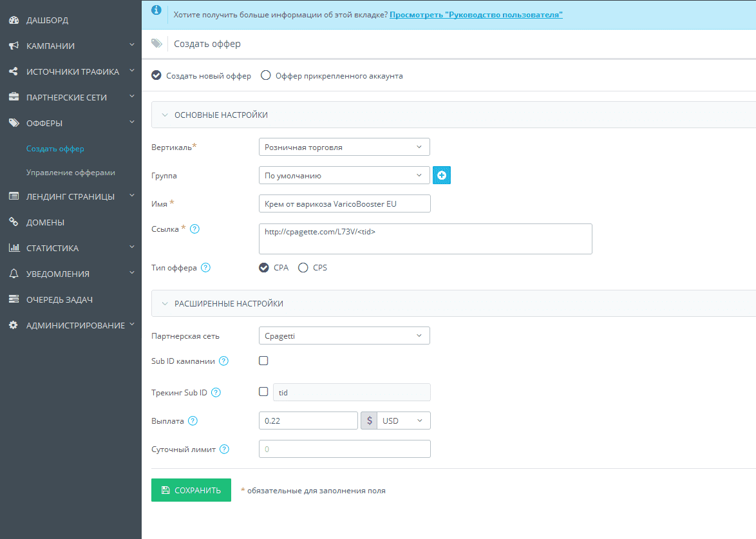
Task: Open help tooltip for 'Sub ID кампании'
Action: coord(223,361)
